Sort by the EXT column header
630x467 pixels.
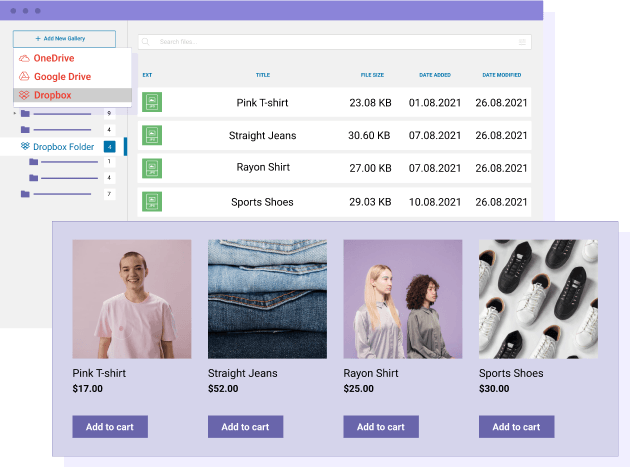click(x=147, y=75)
